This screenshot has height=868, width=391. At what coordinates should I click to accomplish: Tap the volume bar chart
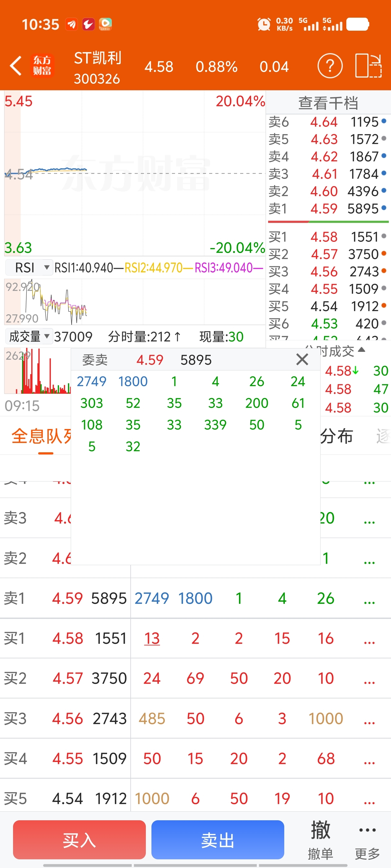tap(38, 371)
